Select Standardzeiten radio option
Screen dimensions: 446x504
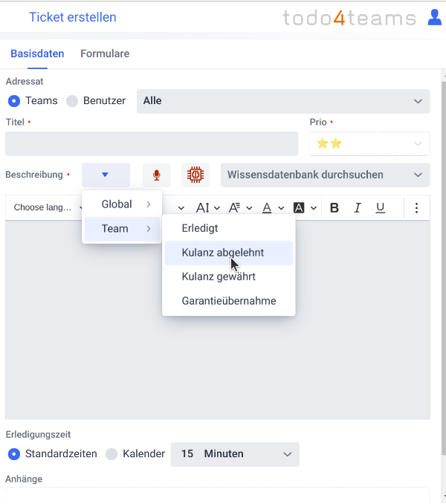(14, 454)
